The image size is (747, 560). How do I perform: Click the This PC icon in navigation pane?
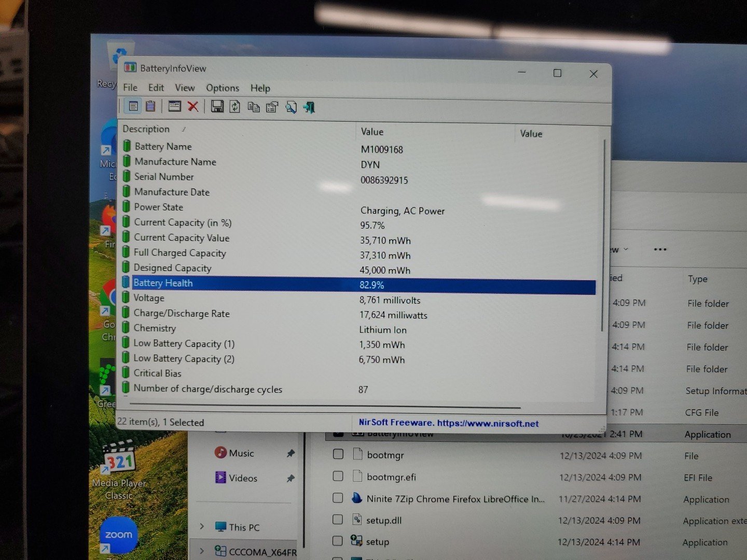[x=220, y=527]
